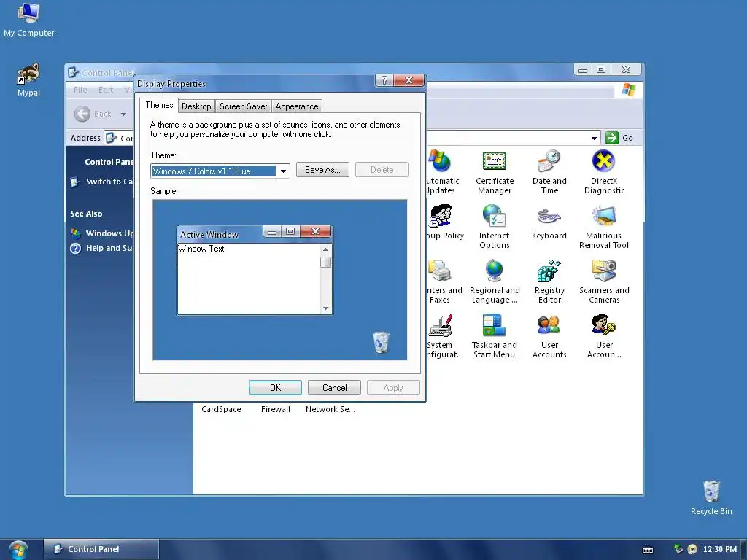Open the two-person User Accounts icon
747x560 pixels.
(549, 336)
